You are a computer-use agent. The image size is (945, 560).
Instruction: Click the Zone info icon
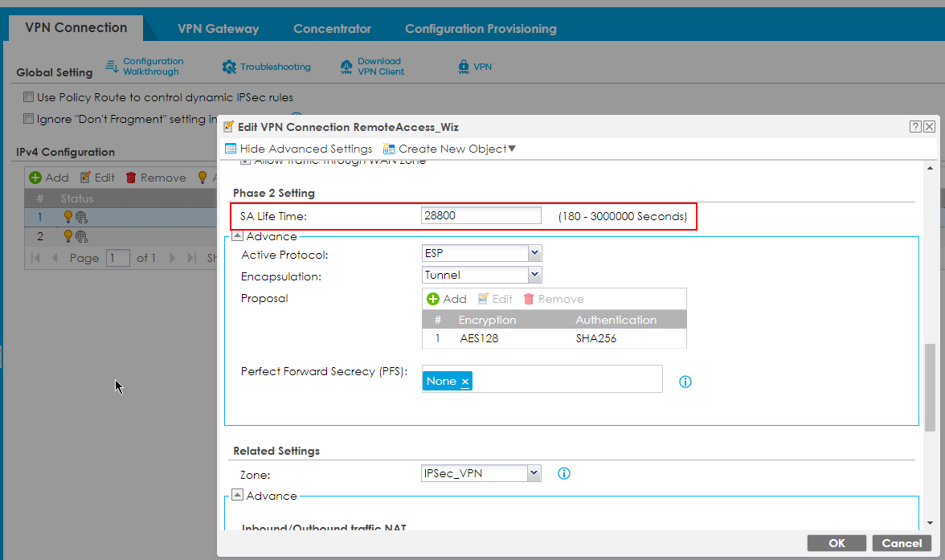click(564, 473)
